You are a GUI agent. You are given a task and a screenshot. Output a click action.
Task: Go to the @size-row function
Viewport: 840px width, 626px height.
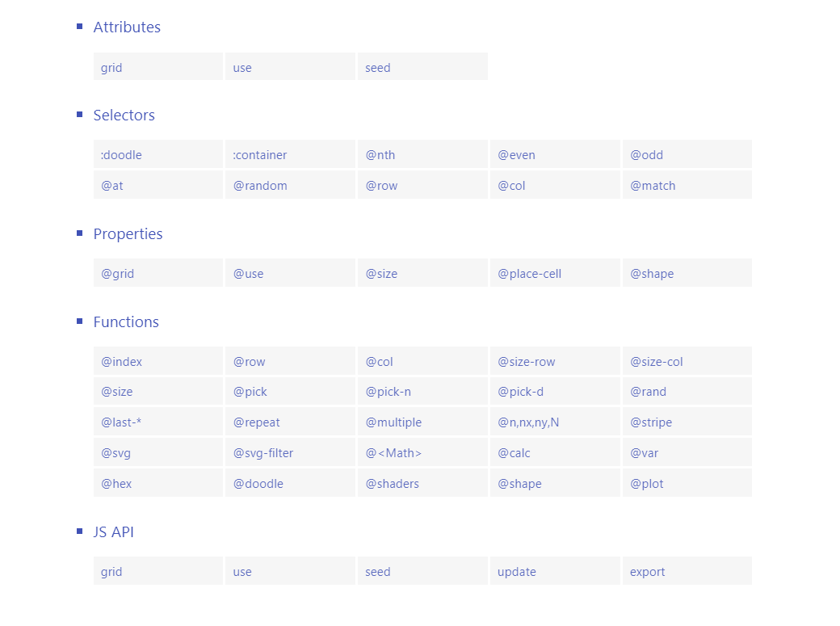[x=555, y=361]
